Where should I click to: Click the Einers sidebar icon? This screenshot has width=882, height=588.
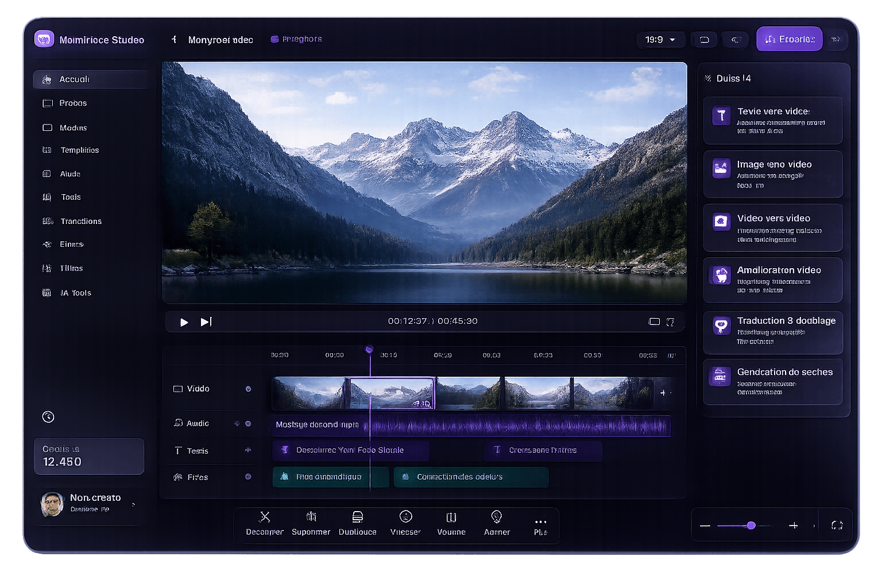tap(47, 245)
